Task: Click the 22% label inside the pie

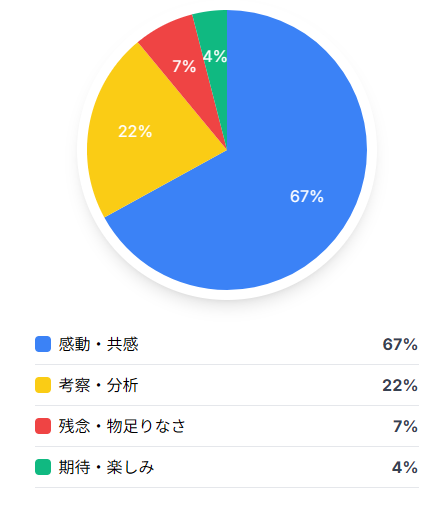Action: point(135,131)
